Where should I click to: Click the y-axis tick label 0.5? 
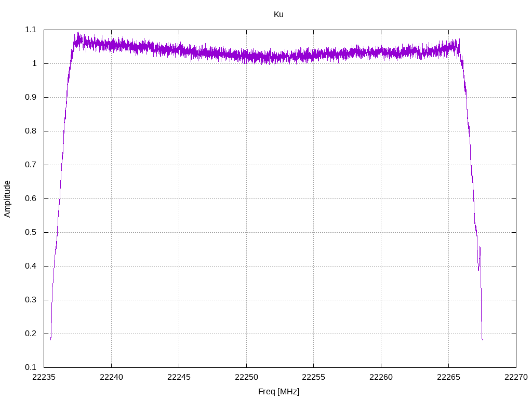pyautogui.click(x=31, y=232)
